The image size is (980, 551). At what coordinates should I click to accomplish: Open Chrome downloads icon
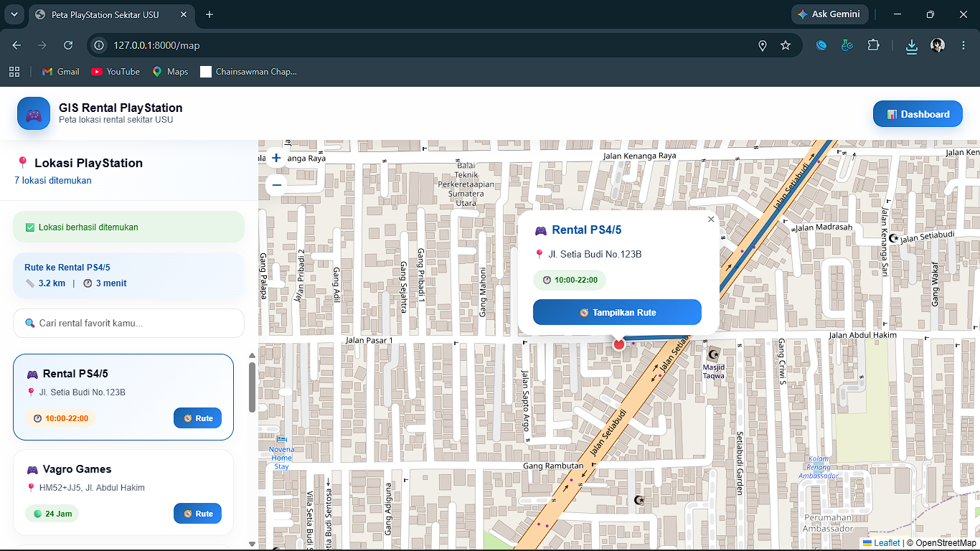(911, 46)
